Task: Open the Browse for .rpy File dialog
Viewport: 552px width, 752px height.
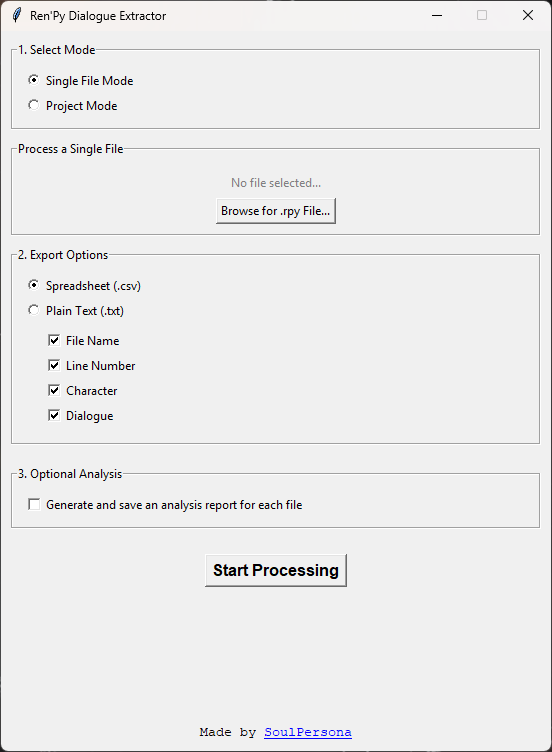Action: (276, 211)
